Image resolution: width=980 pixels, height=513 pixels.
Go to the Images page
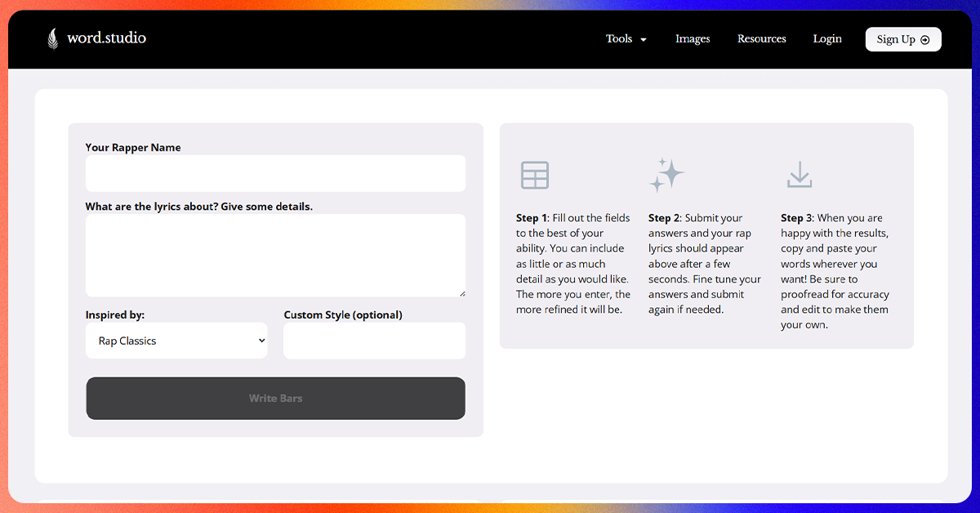[693, 39]
